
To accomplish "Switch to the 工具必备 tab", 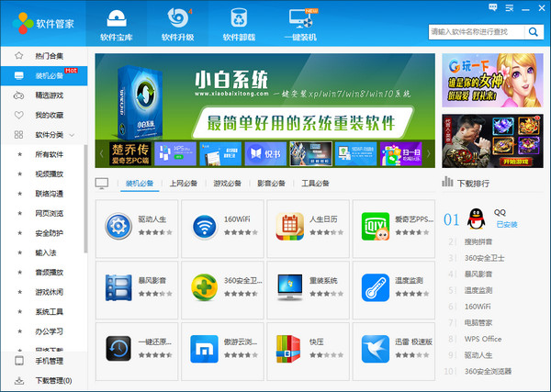I will (x=315, y=183).
